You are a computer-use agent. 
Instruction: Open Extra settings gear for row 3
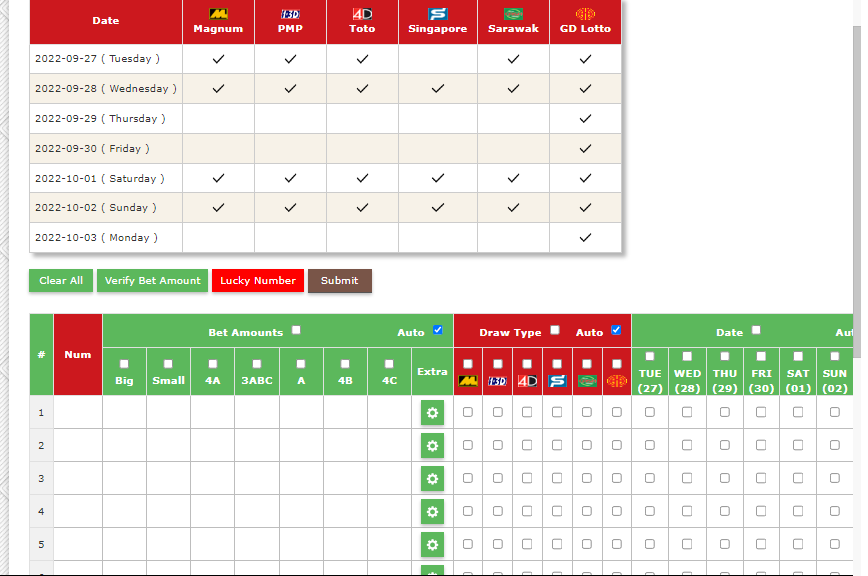tap(432, 478)
